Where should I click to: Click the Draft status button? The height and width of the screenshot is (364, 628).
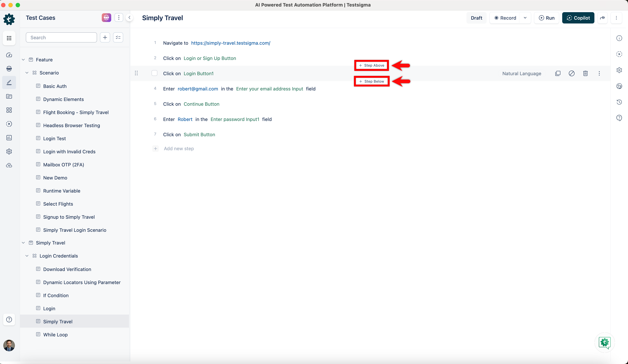(476, 18)
